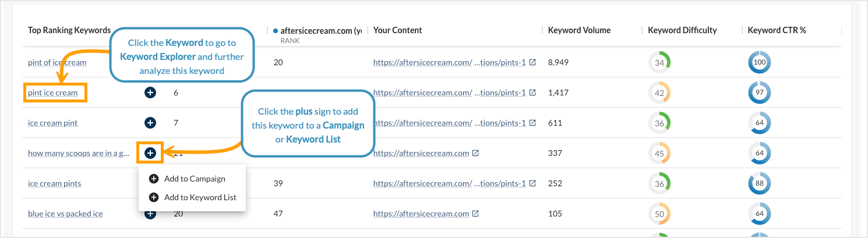Sort by Keyword CTR % column header
This screenshot has height=238, width=868.
point(777,30)
